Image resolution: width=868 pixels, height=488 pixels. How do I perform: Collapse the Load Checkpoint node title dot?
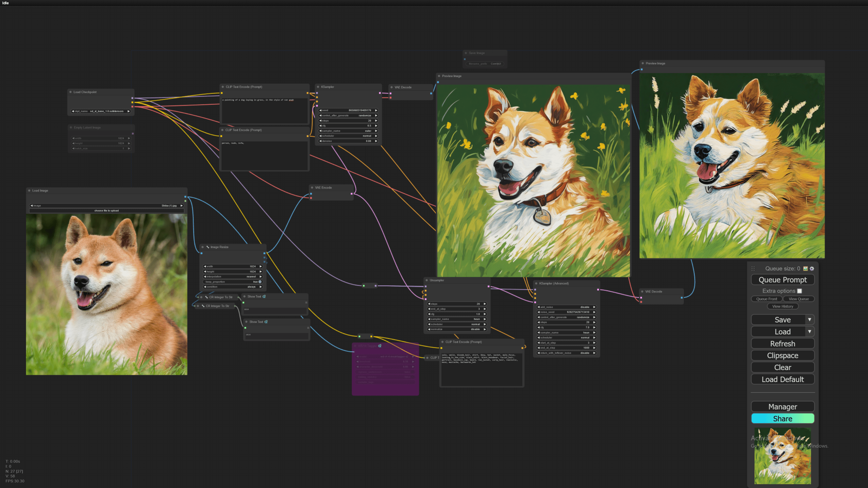click(x=70, y=92)
